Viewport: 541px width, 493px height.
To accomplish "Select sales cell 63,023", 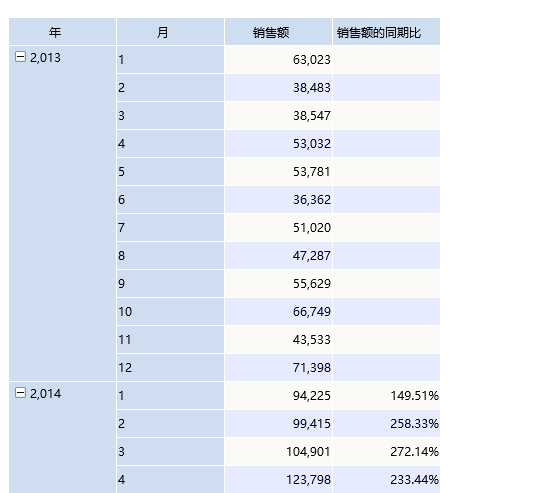I will pos(278,60).
